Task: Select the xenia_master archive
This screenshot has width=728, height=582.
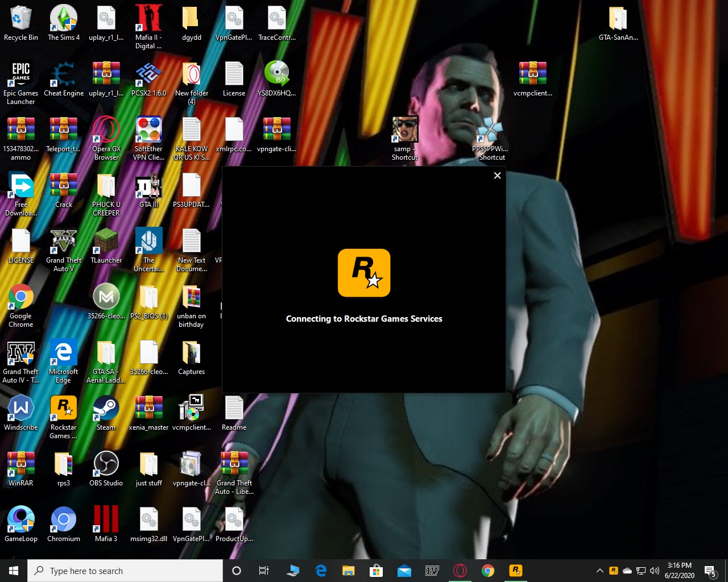Action: [148, 413]
